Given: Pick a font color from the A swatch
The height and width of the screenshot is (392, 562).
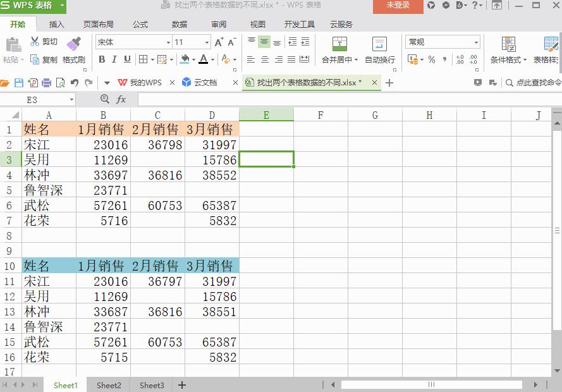Looking at the screenshot, I should (x=202, y=59).
